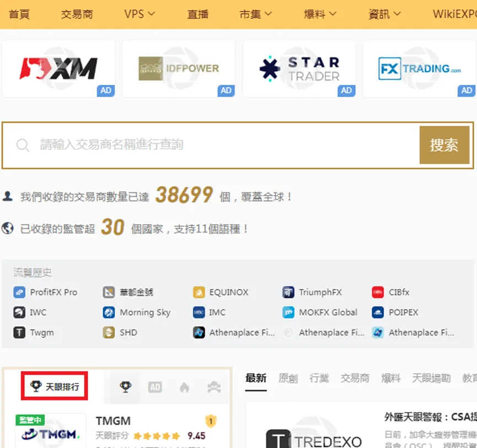Expand the 爆料 dropdown in top nav
Screen dimensions: 477x448
click(320, 14)
